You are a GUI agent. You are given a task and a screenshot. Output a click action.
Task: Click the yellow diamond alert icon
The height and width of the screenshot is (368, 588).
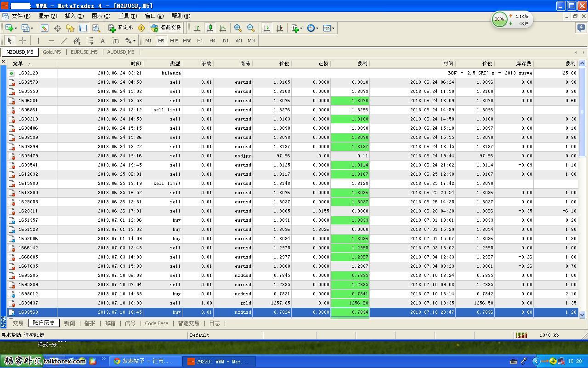point(141,28)
